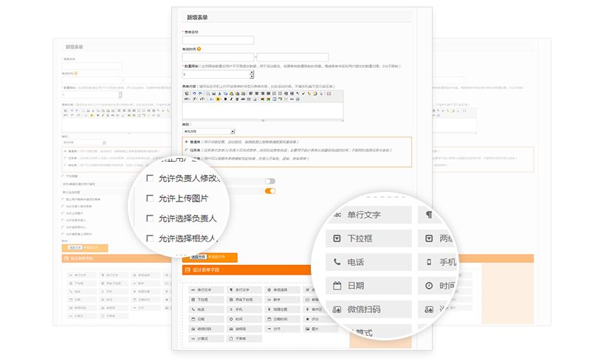
Task: Click the 表单名称 text input field
Action: pyautogui.click(x=218, y=41)
